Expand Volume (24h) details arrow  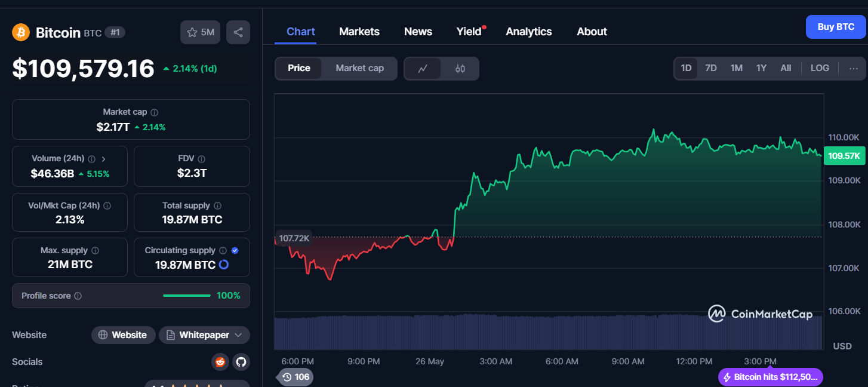(x=104, y=159)
